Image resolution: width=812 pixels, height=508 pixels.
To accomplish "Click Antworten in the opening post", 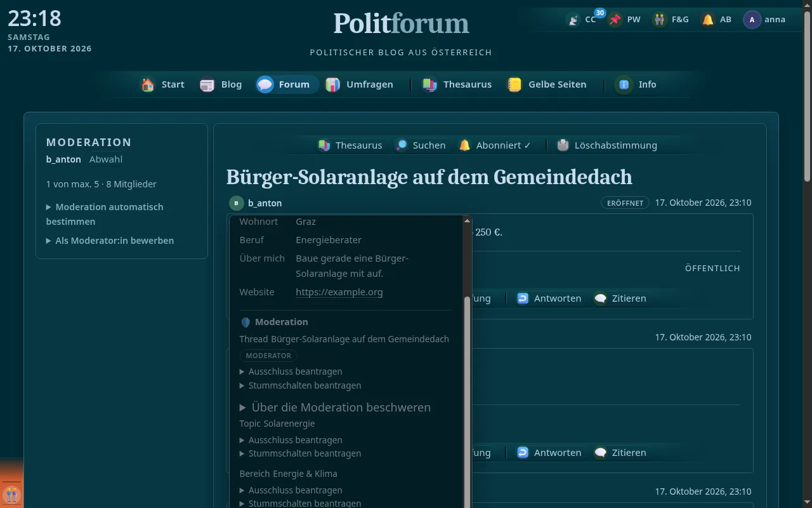I will click(549, 298).
